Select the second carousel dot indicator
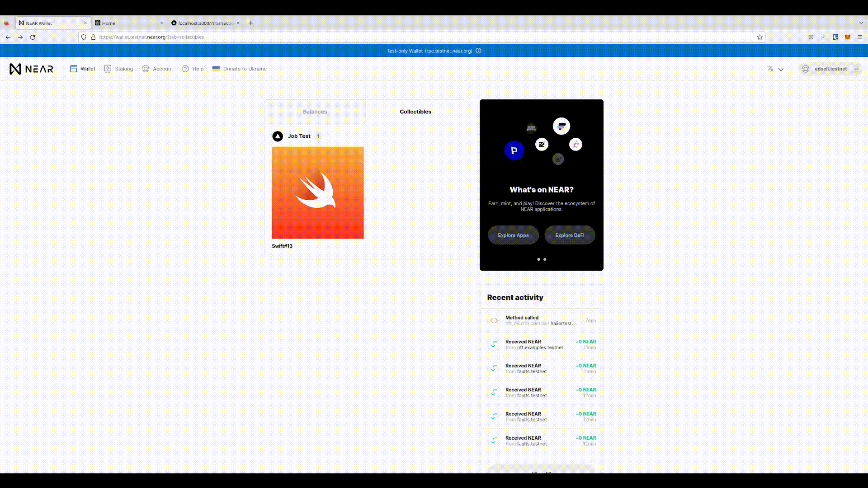The width and height of the screenshot is (868, 488). [x=545, y=259]
